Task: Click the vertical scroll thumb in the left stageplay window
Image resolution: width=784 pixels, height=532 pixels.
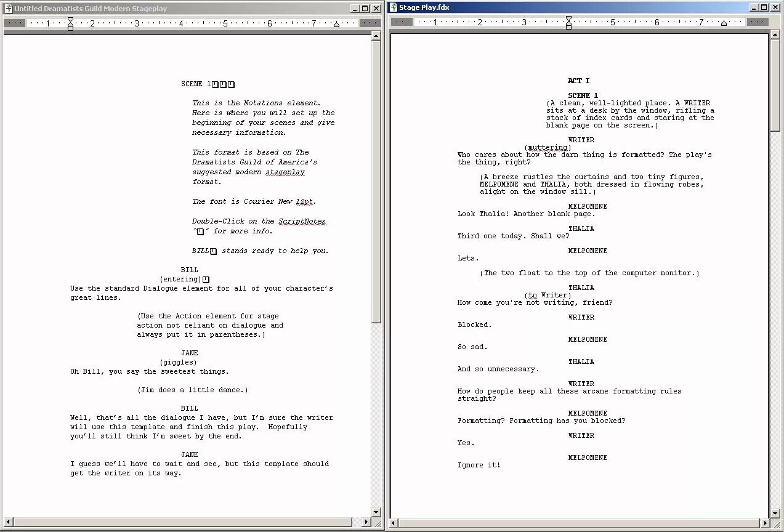Action: (x=376, y=182)
